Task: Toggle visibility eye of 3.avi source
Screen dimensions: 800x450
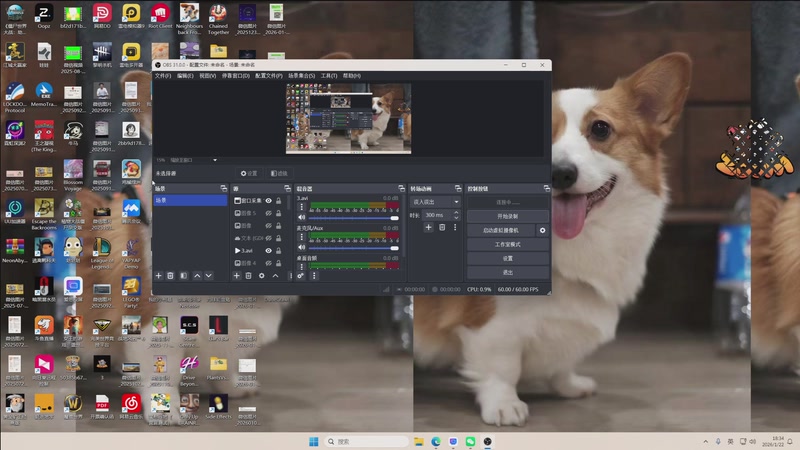Action: coord(268,250)
